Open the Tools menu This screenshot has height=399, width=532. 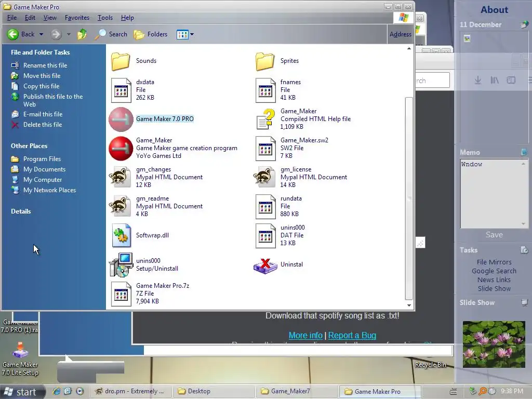(x=105, y=18)
